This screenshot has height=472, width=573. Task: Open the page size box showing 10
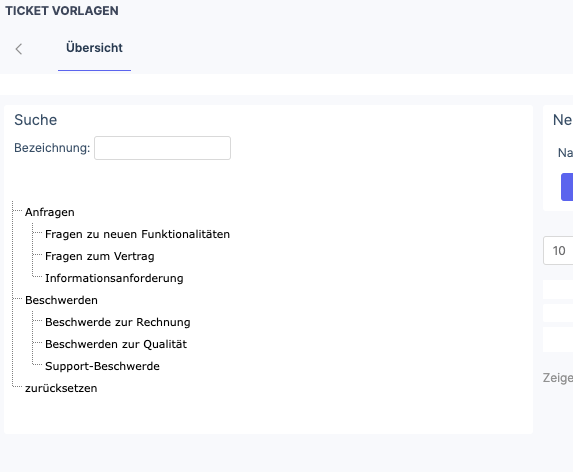(558, 251)
